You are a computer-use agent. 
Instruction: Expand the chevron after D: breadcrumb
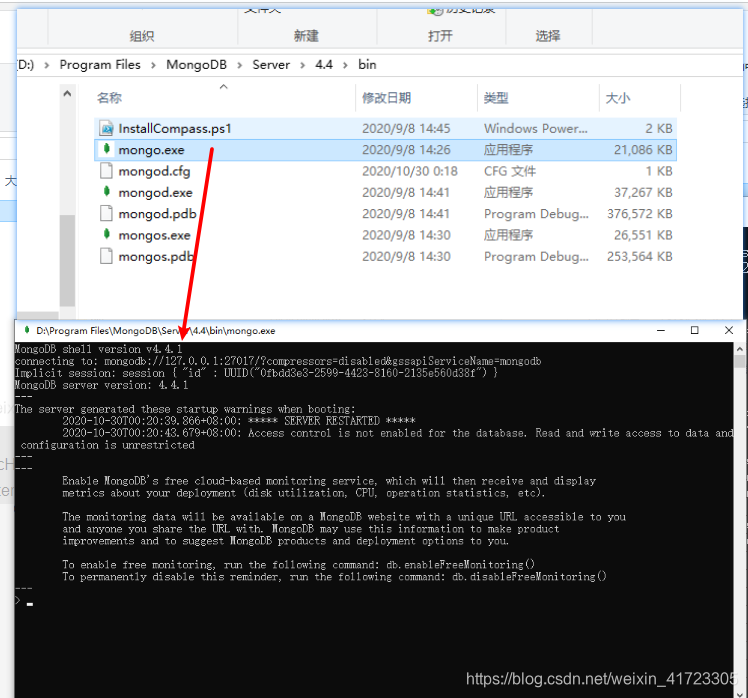tap(47, 65)
